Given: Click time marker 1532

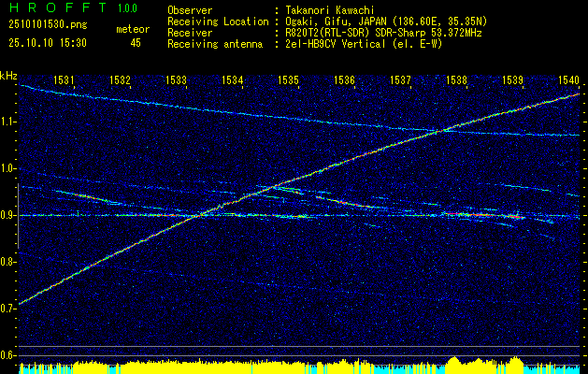Looking at the screenshot, I should point(120,79).
